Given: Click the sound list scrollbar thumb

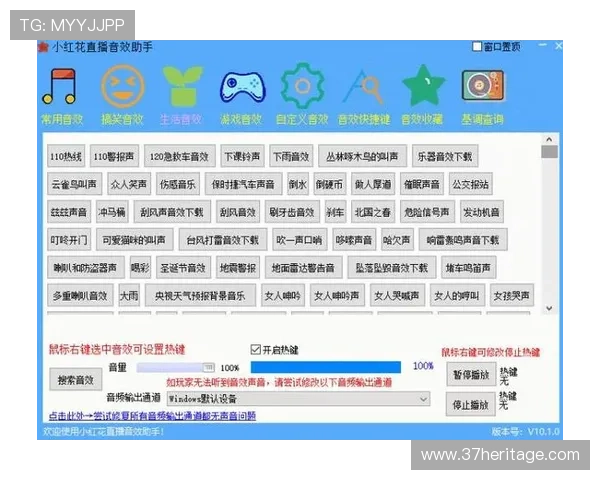Looking at the screenshot, I should tap(549, 152).
